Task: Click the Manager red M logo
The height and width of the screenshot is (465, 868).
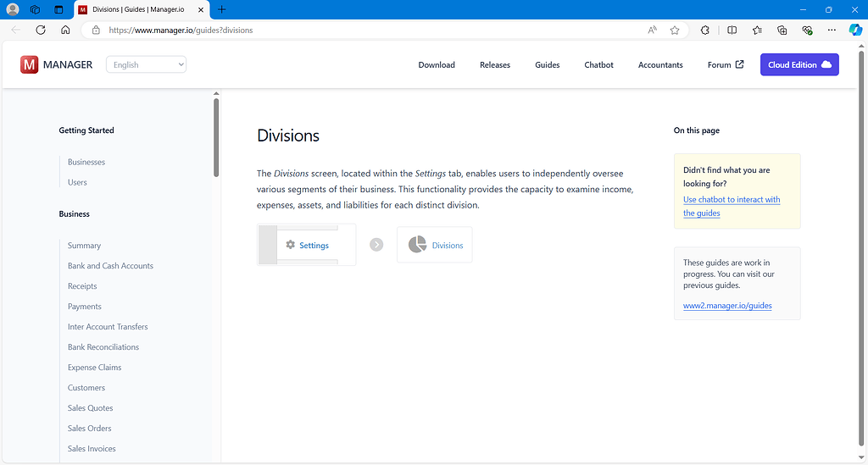Action: pos(30,64)
